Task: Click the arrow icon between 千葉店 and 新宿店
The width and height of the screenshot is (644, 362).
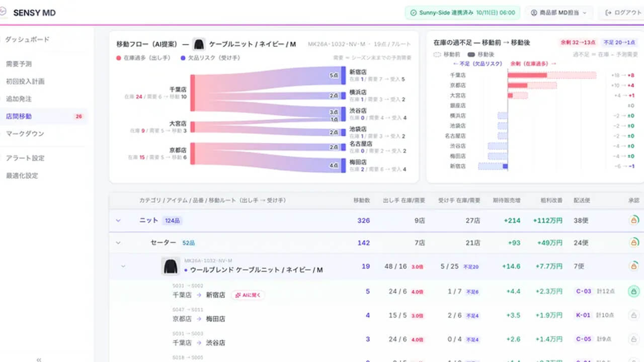Action: point(199,295)
